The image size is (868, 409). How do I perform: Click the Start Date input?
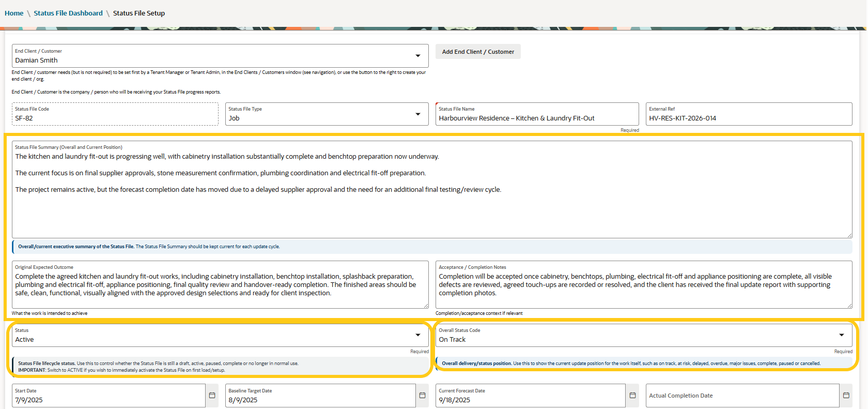click(x=109, y=396)
